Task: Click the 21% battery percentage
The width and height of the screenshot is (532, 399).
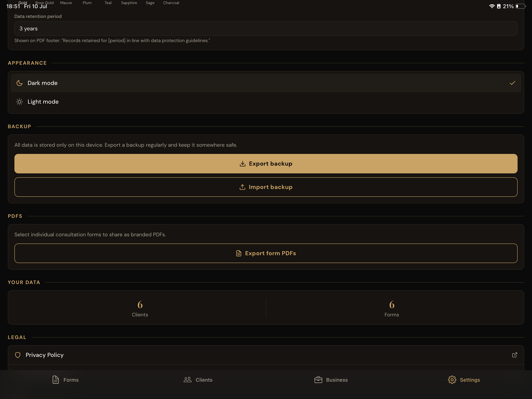Action: coord(508,6)
